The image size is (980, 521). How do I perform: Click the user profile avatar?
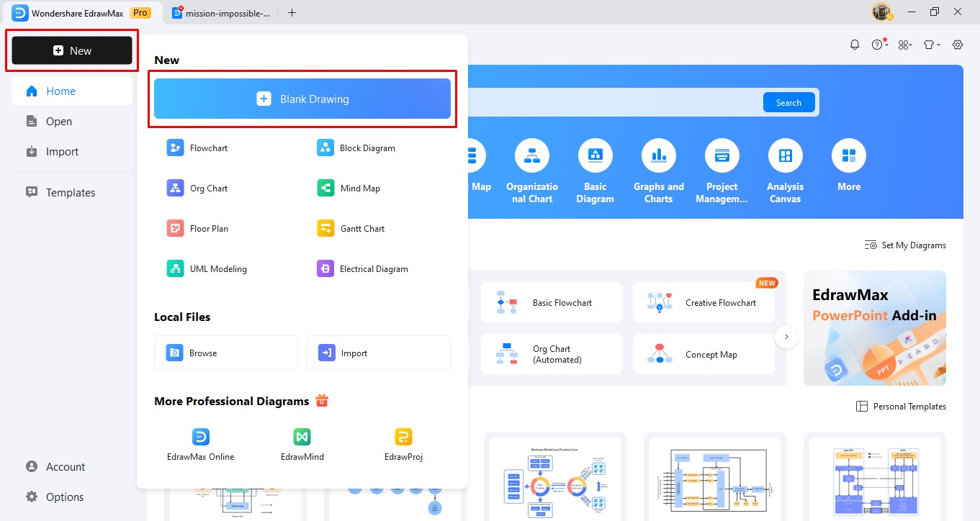(882, 12)
